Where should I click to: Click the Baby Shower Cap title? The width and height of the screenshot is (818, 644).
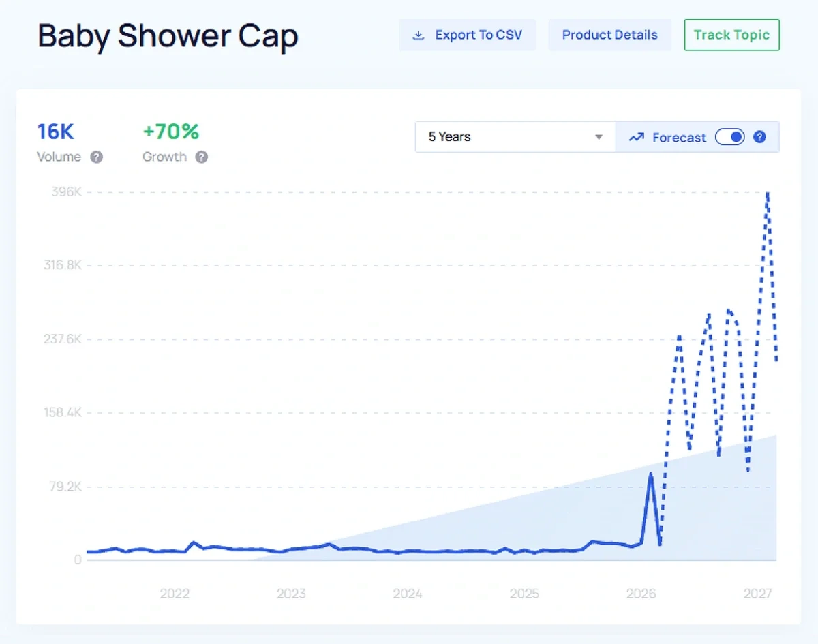(x=167, y=37)
